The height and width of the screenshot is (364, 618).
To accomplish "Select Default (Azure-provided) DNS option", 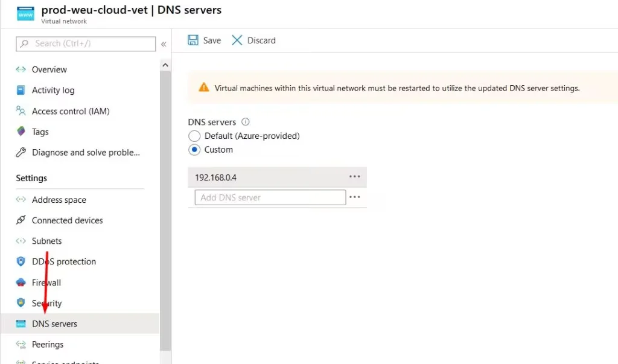I will 194,136.
